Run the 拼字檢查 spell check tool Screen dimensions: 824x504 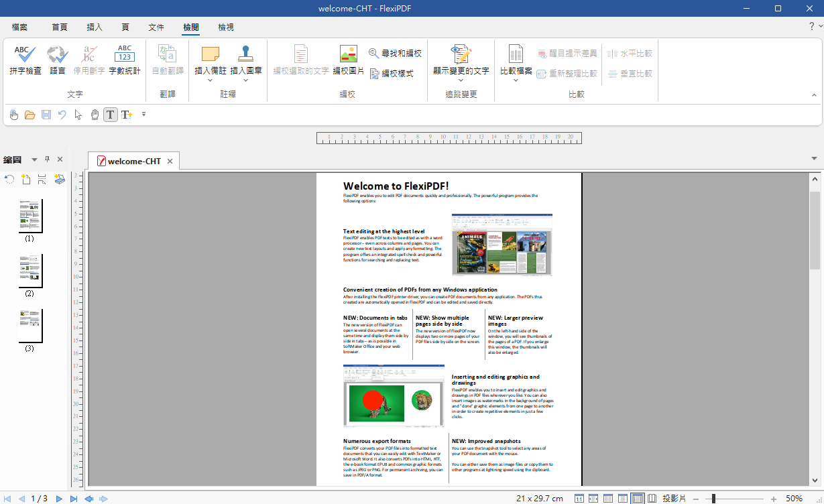pyautogui.click(x=25, y=60)
